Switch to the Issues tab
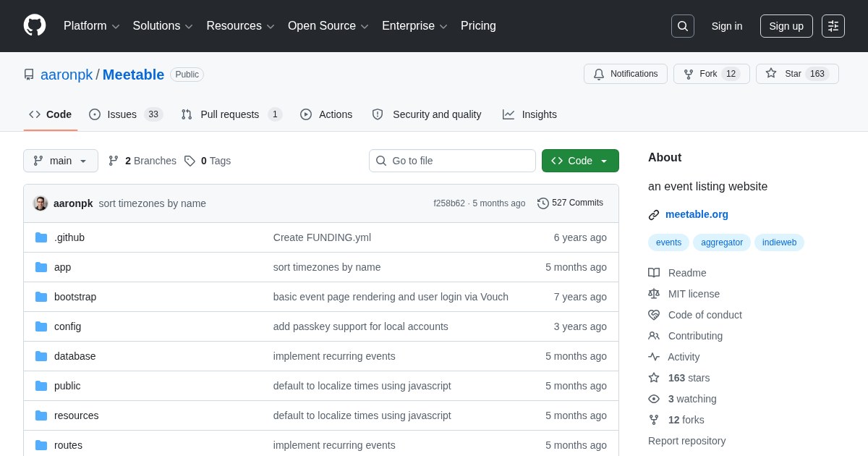Image resolution: width=868 pixels, height=456 pixels. [126, 114]
